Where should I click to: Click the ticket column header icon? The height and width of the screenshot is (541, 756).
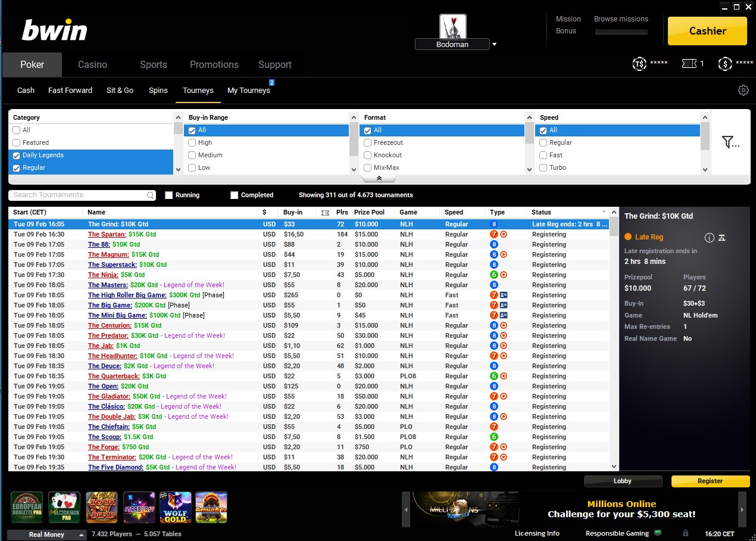(x=324, y=213)
